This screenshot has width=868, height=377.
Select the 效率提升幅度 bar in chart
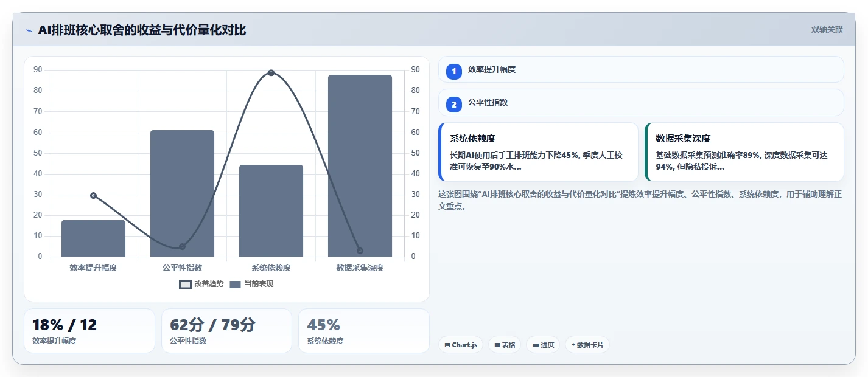tap(93, 238)
